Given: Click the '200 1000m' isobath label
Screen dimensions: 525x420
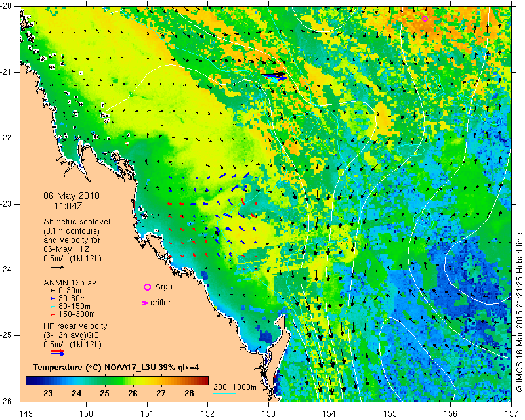Looking at the screenshot, I should tap(235, 387).
